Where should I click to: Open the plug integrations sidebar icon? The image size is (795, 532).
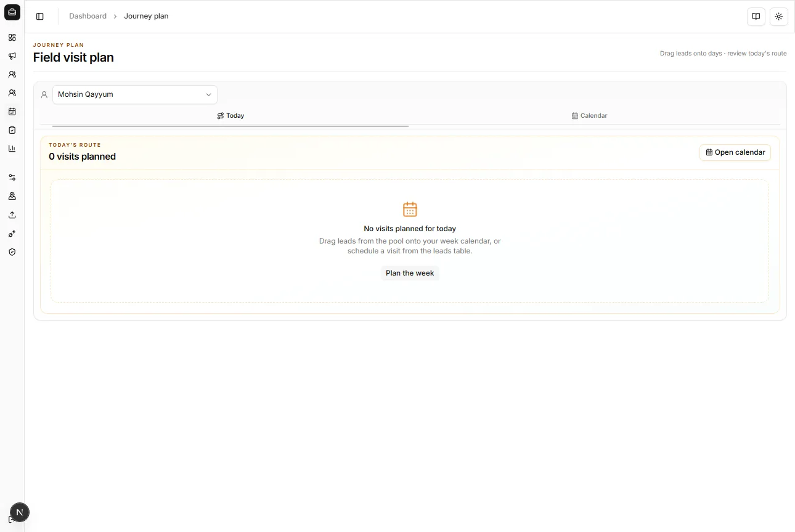(12, 234)
